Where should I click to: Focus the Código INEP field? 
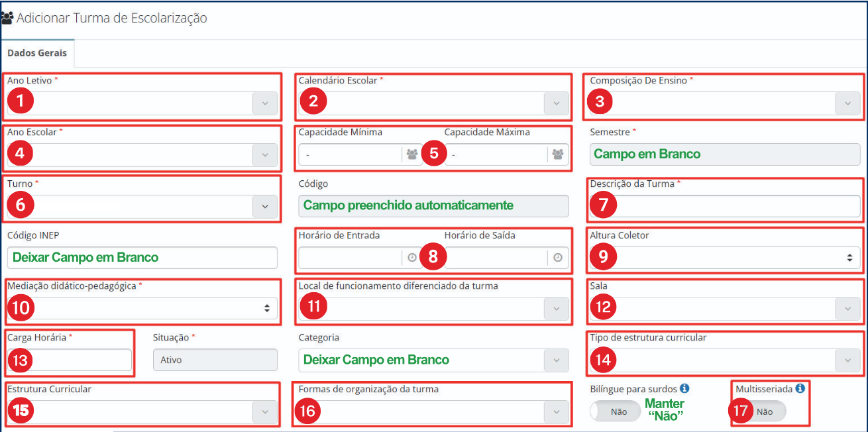click(x=142, y=258)
